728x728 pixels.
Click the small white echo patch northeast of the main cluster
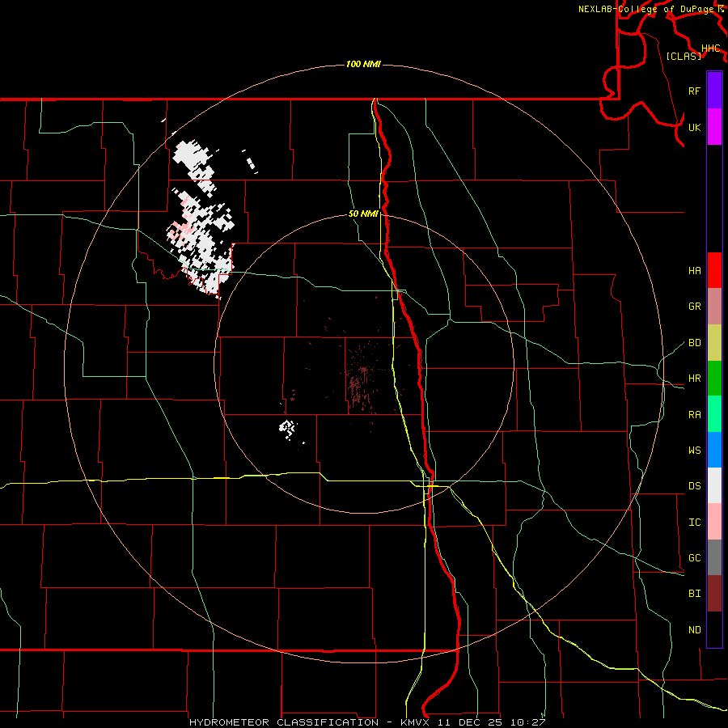pyautogui.click(x=252, y=163)
